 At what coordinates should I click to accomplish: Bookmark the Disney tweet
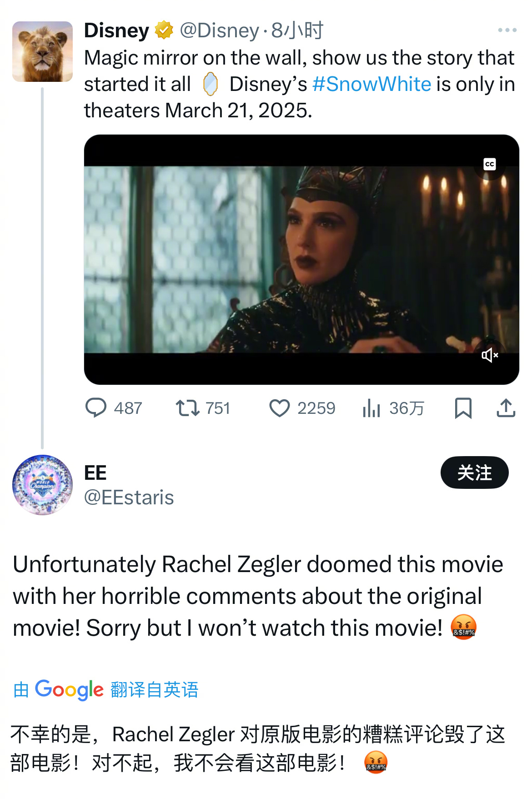point(463,408)
